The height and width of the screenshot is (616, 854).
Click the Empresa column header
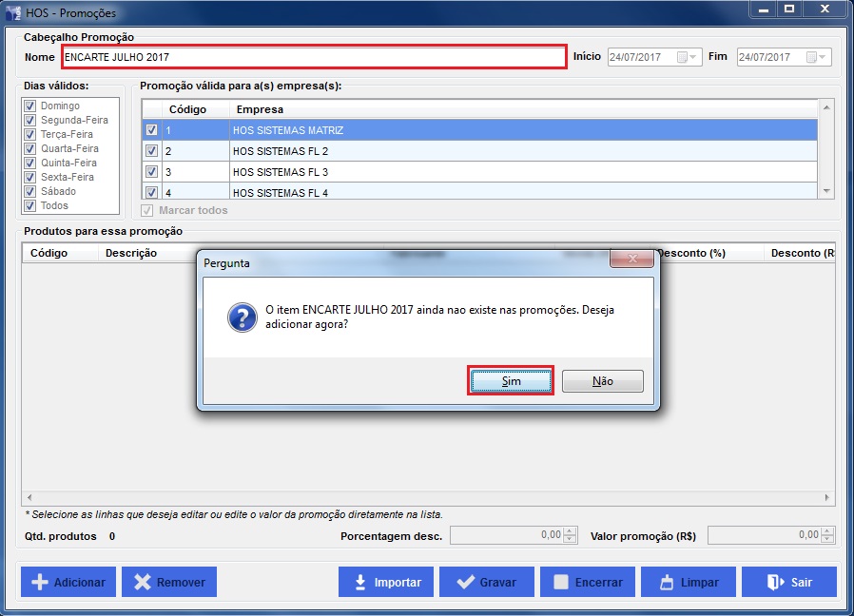click(260, 109)
